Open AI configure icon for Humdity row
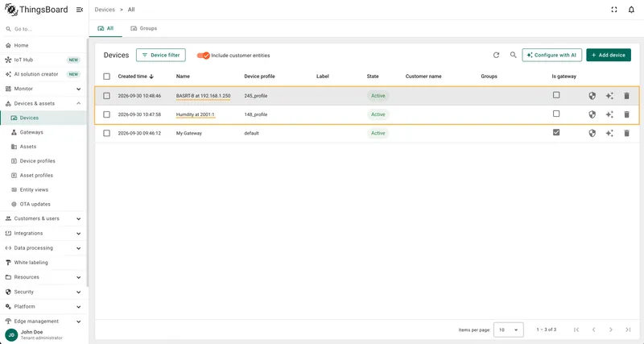This screenshot has height=344, width=644. pos(609,114)
